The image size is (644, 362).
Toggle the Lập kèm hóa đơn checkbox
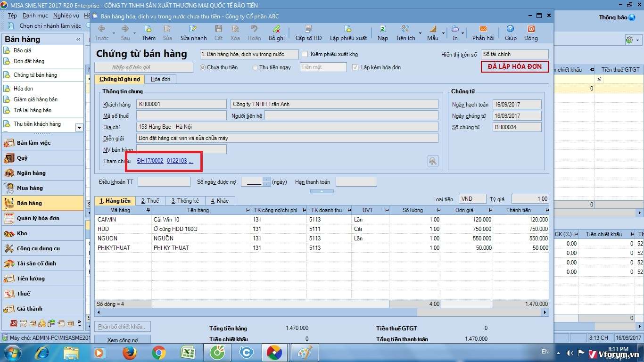[x=355, y=67]
